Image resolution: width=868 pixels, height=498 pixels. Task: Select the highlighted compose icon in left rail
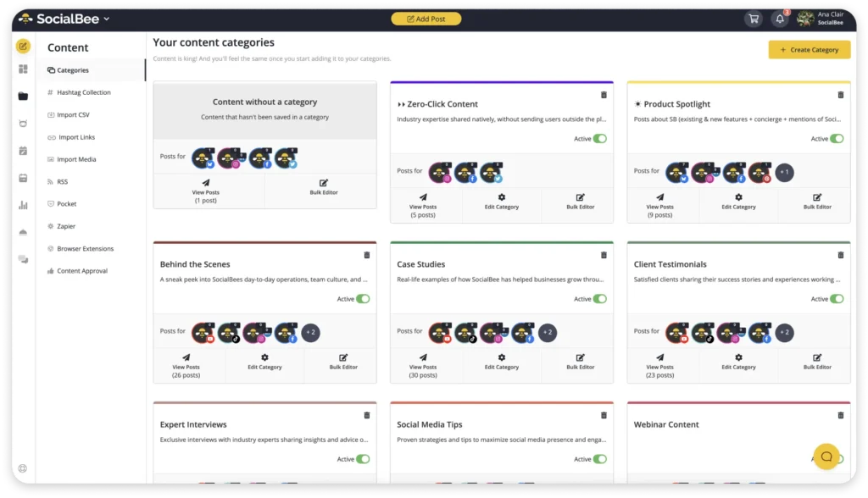[x=23, y=47]
